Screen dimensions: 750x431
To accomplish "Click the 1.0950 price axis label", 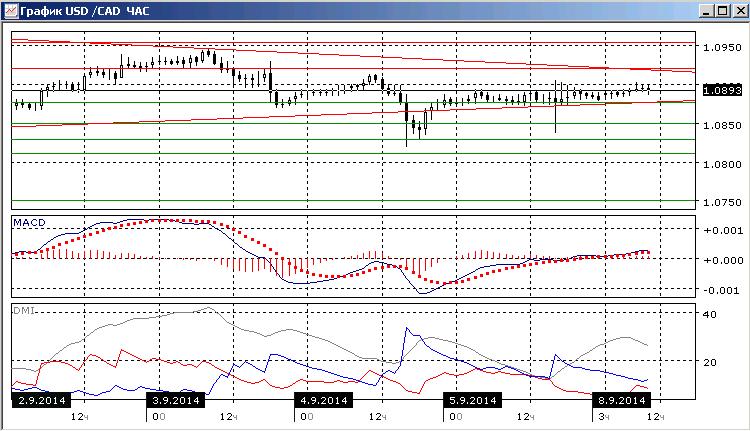I will coord(722,47).
